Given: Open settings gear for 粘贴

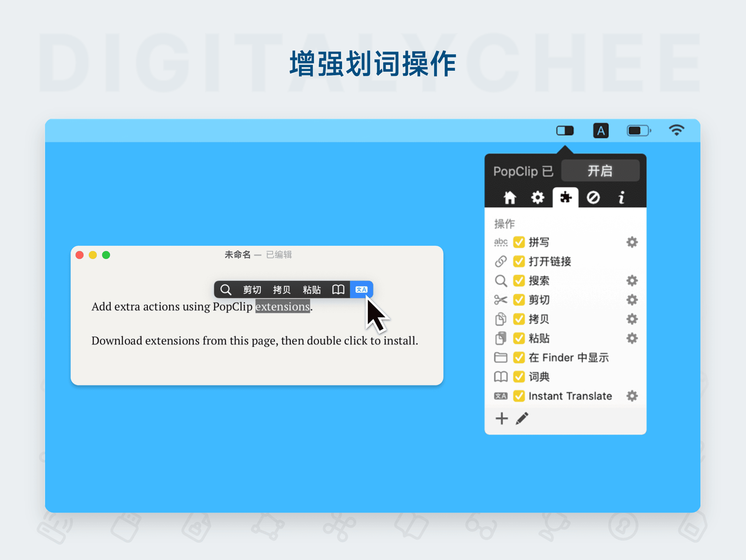Looking at the screenshot, I should [632, 338].
